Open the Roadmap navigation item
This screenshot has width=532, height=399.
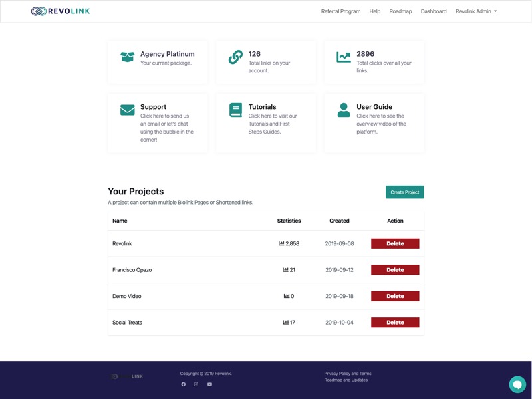pyautogui.click(x=400, y=11)
